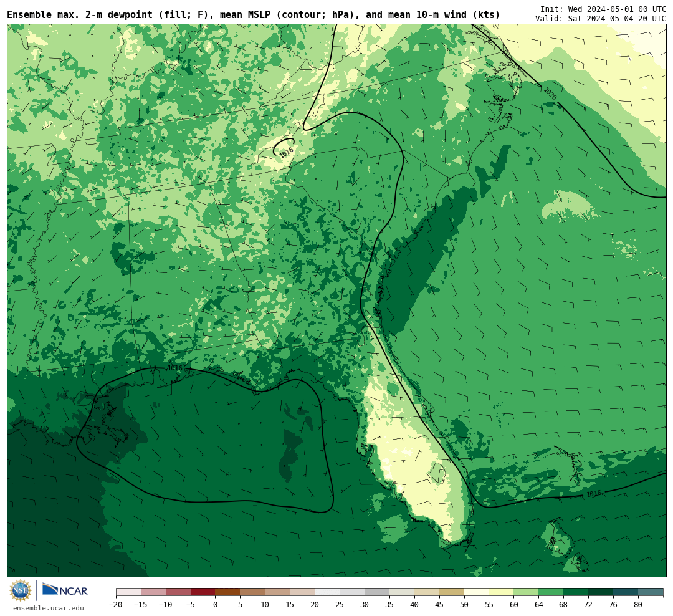Select the map title about ensemble max dewpoint
Screen dimensions: 673x616
point(253,15)
